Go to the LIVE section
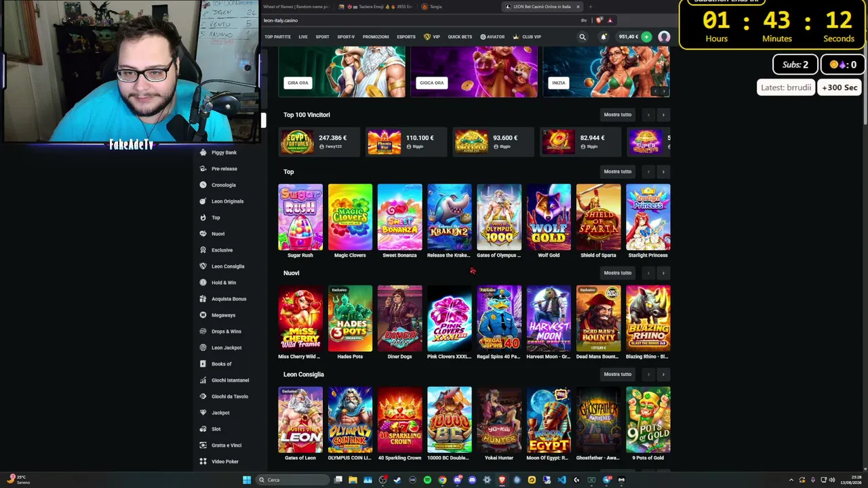 pyautogui.click(x=303, y=37)
